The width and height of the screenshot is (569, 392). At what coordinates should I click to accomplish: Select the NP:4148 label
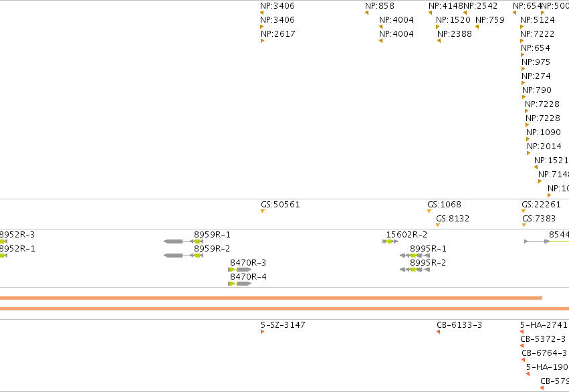(x=445, y=6)
